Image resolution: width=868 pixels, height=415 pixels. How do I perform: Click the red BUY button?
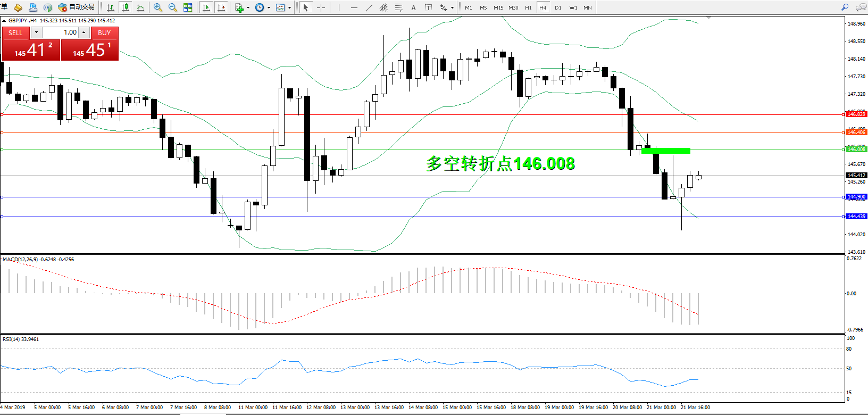pyautogui.click(x=104, y=33)
